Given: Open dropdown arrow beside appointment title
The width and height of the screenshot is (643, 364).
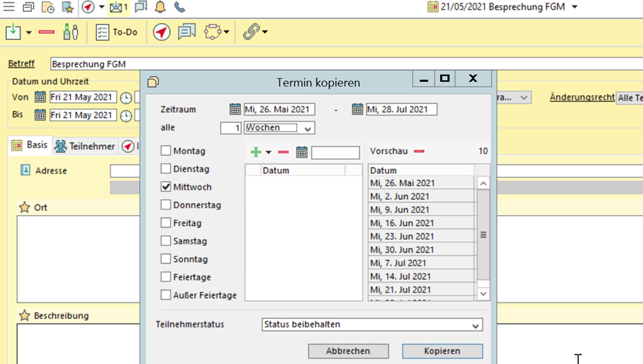Looking at the screenshot, I should pyautogui.click(x=575, y=7).
